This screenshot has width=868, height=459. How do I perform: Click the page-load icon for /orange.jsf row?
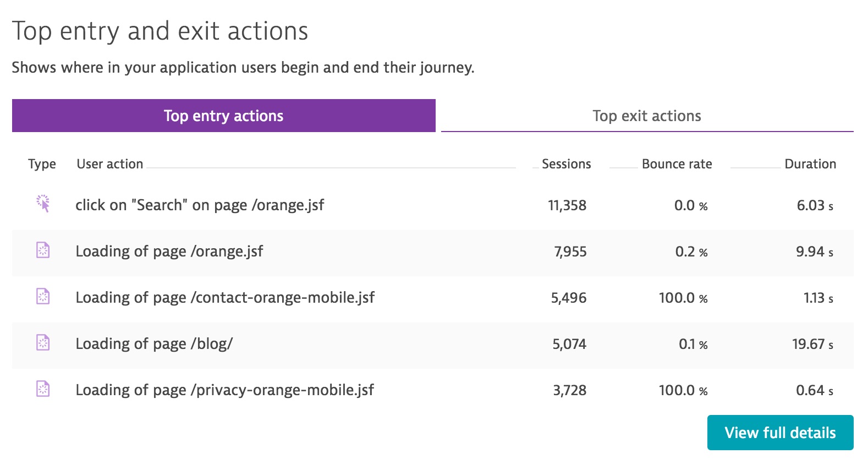click(43, 250)
